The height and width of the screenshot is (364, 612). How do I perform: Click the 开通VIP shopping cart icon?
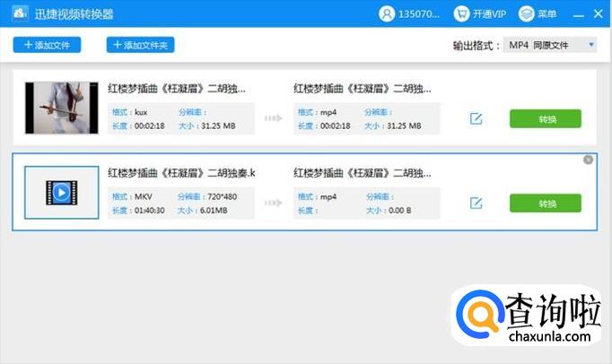[461, 14]
